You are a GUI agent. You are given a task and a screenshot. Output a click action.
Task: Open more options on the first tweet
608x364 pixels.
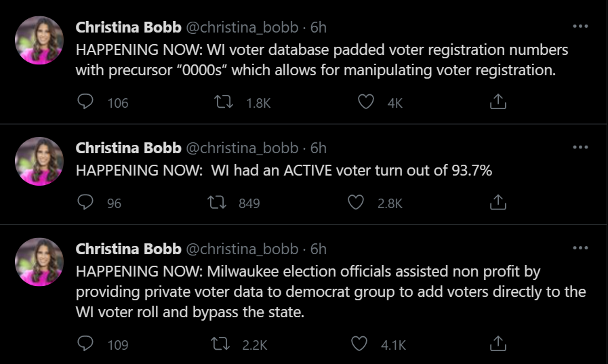coord(580,26)
